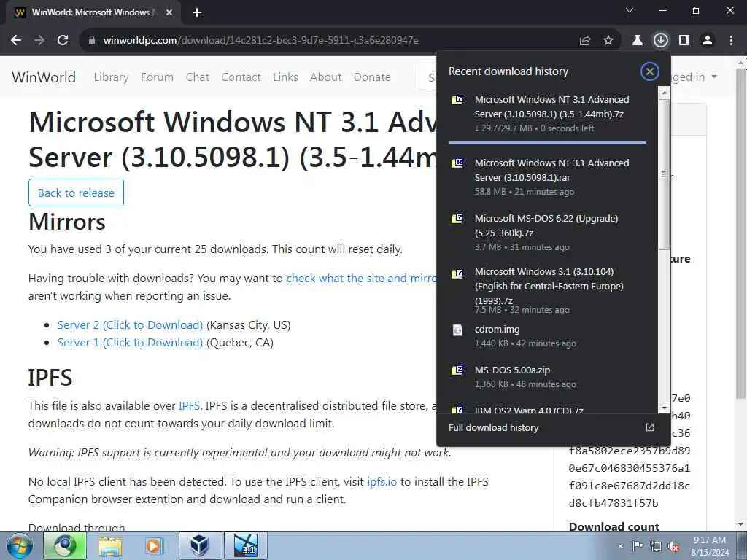Click the downloads toolbar icon
This screenshot has width=747, height=560.
pos(661,41)
